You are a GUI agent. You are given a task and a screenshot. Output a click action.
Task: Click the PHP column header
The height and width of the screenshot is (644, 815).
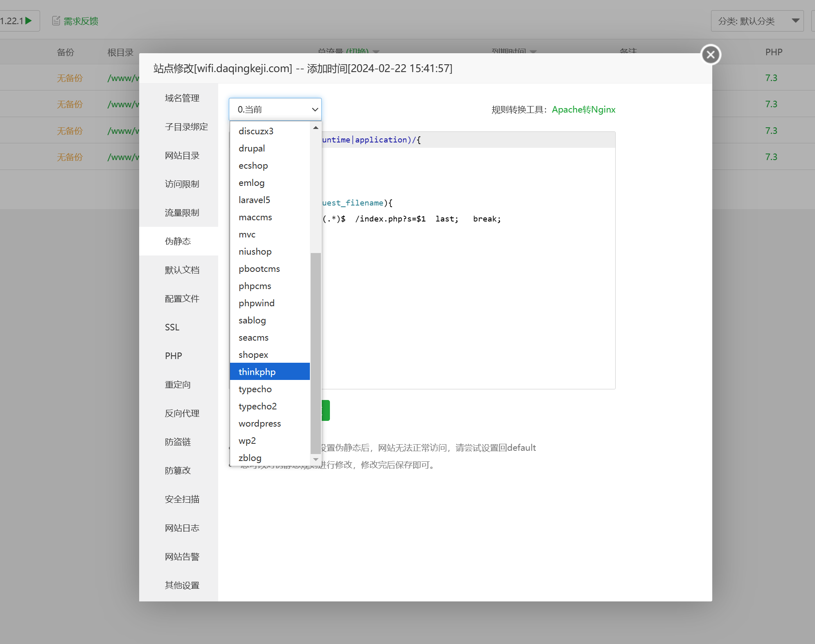coord(774,52)
